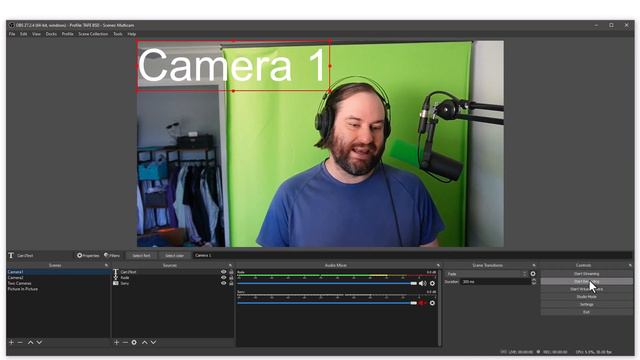Remove the selected source with minus icon
The height and width of the screenshot is (360, 640).
[x=125, y=342]
